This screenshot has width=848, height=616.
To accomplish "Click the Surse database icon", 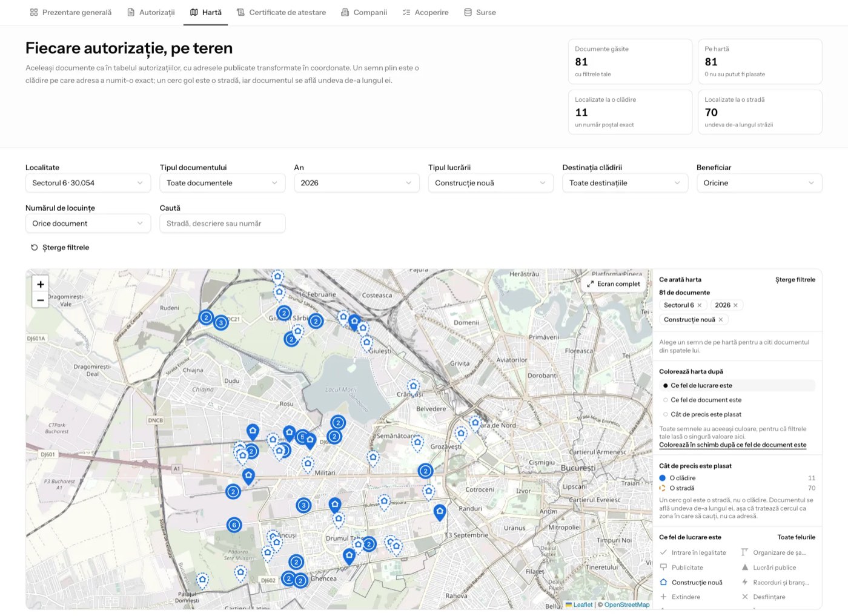I will 468,12.
